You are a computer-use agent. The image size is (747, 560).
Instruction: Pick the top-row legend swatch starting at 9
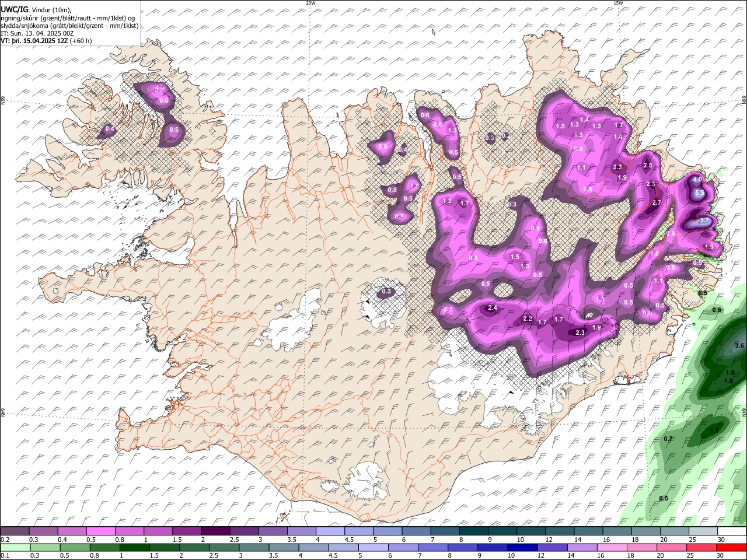point(502,531)
